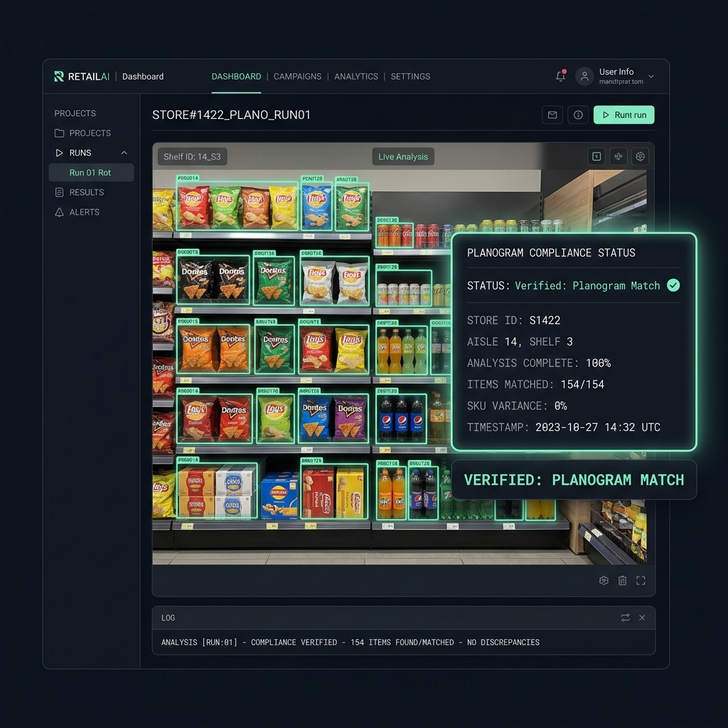Click the RESULTS document icon
The width and height of the screenshot is (728, 728).
click(x=60, y=192)
